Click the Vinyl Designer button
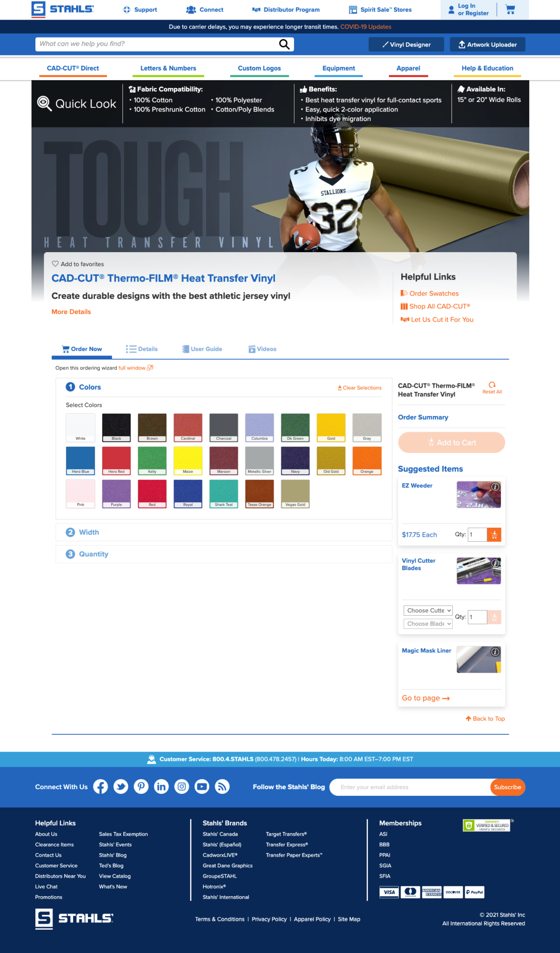Viewport: 560px width, 953px height. 406,45
